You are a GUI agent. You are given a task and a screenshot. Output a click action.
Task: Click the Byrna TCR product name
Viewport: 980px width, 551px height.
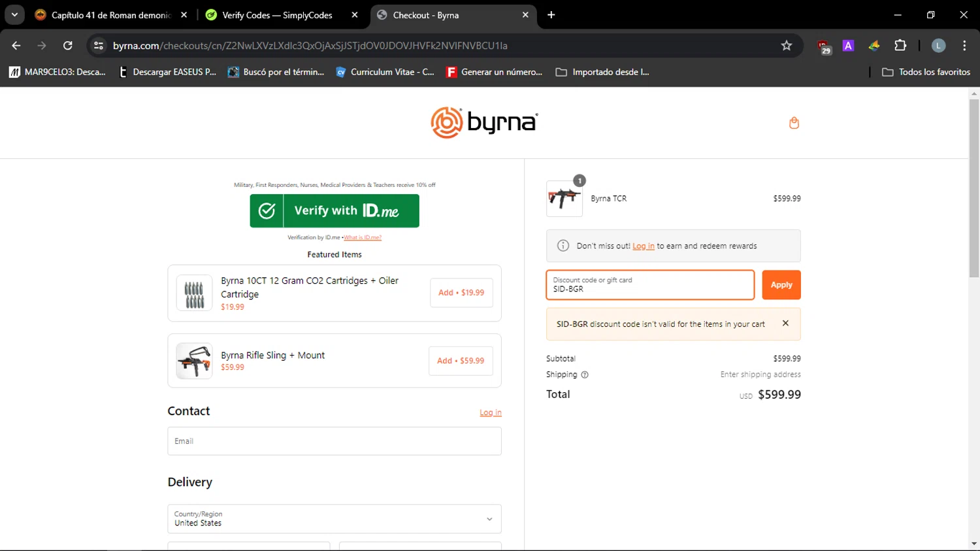pyautogui.click(x=609, y=199)
